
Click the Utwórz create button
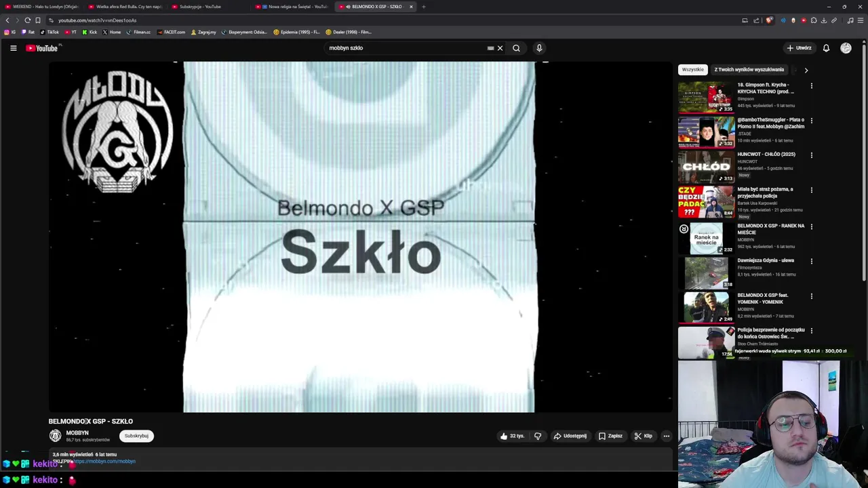pyautogui.click(x=800, y=48)
